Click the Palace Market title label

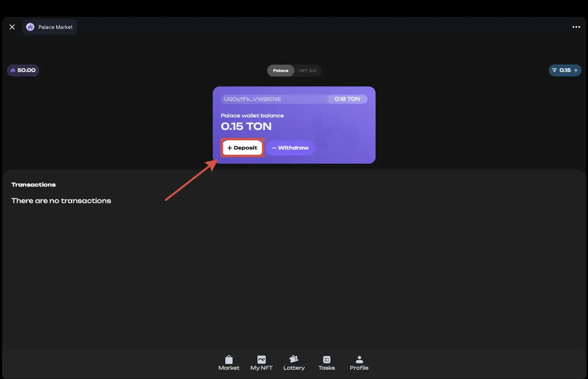(55, 27)
